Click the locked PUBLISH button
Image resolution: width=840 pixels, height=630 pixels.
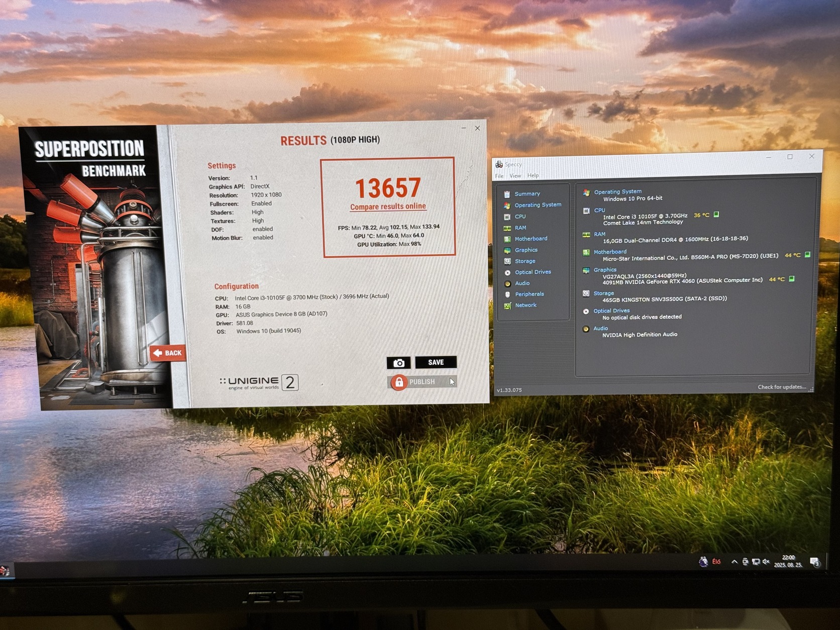[x=422, y=382]
